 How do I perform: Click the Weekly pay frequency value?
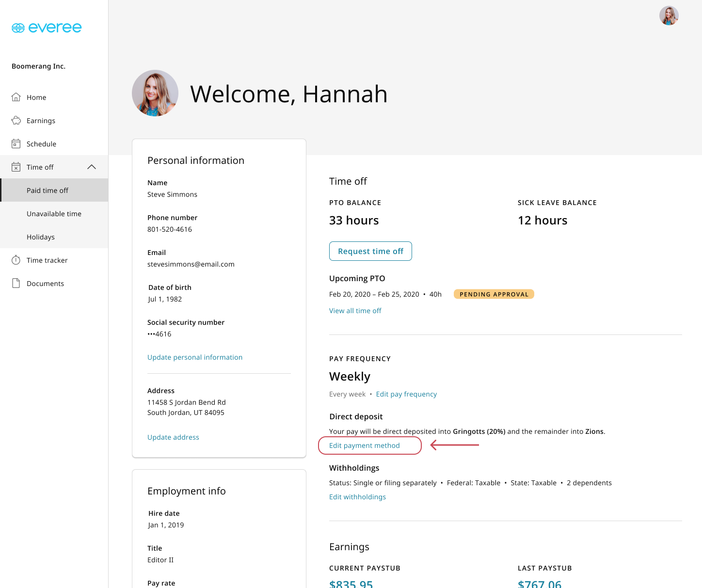[x=350, y=377]
